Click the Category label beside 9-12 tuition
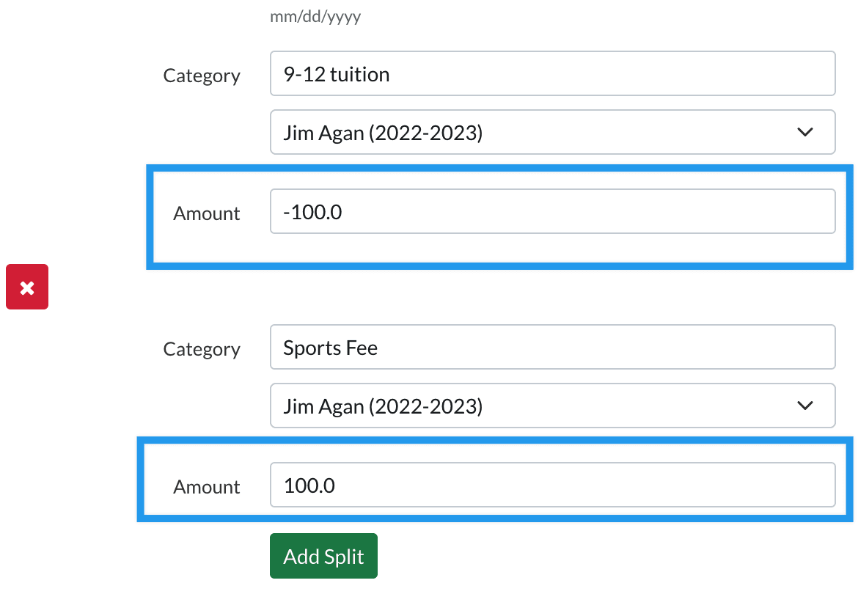This screenshot has width=858, height=616. pos(202,76)
